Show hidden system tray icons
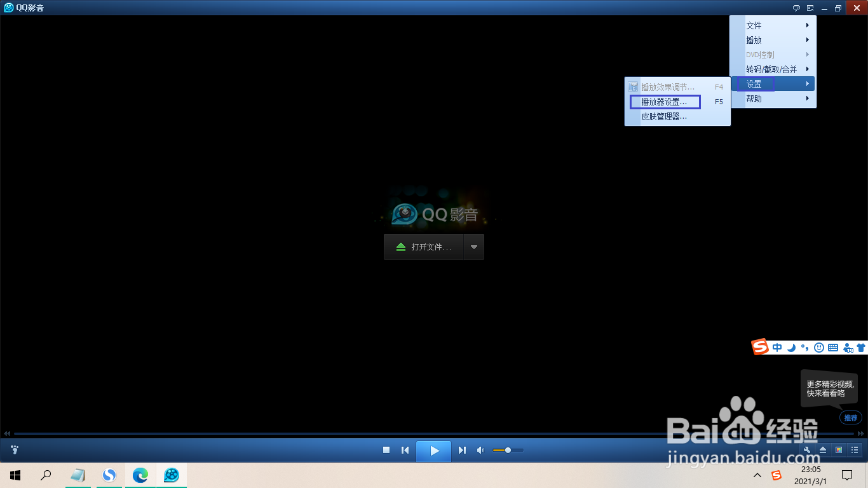The width and height of the screenshot is (868, 488). 757,475
